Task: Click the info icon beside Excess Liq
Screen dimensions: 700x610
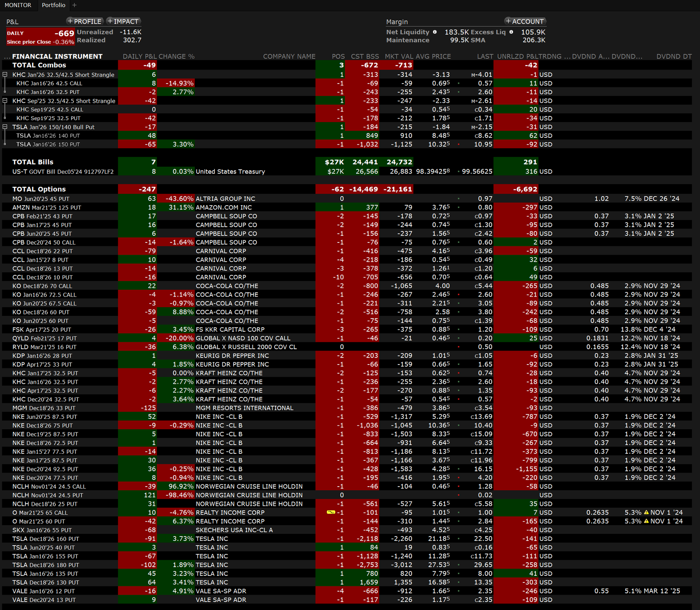Action: 511,32
